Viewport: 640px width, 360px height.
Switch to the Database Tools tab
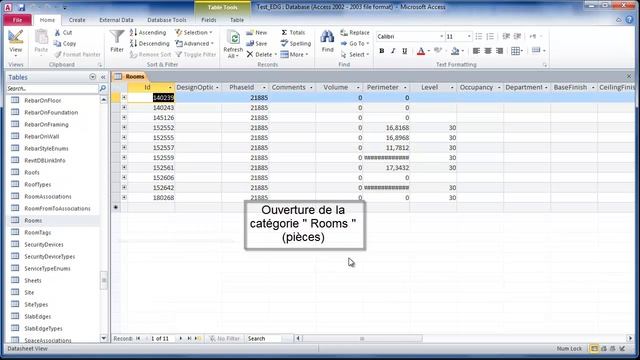pos(167,20)
